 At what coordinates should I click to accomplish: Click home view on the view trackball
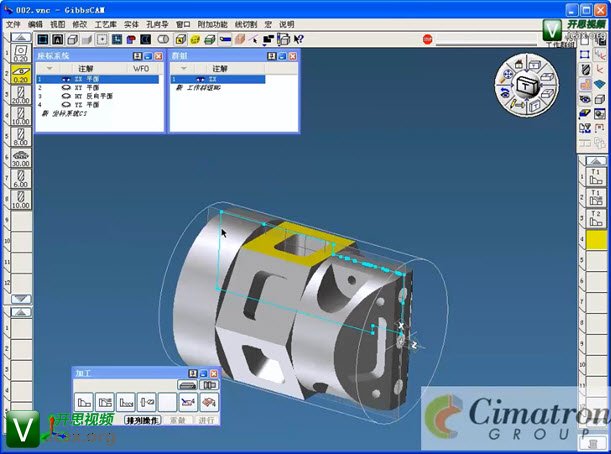(518, 64)
